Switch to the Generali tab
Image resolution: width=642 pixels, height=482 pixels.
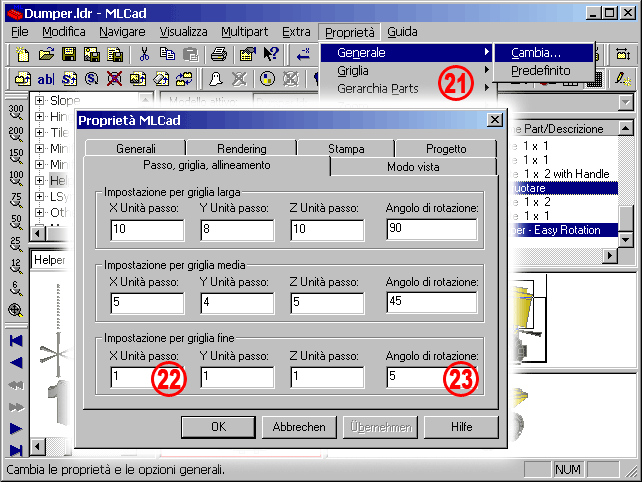click(136, 148)
